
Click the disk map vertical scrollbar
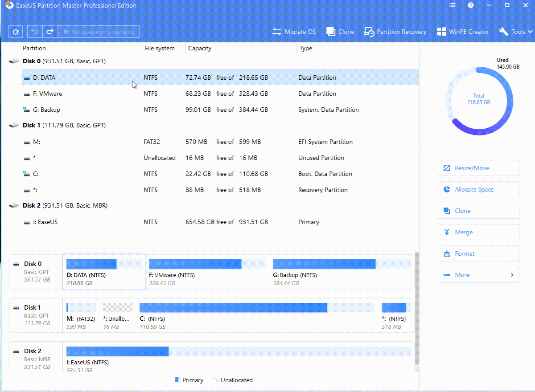[417, 307]
